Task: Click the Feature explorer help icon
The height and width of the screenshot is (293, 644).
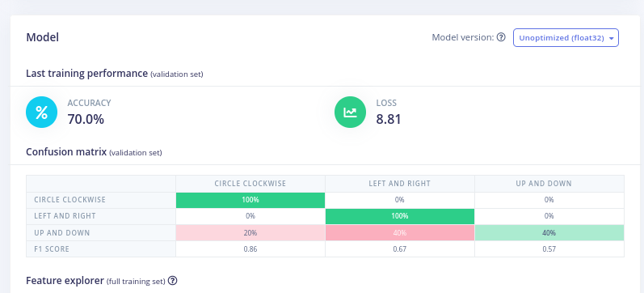Action: coord(173,281)
